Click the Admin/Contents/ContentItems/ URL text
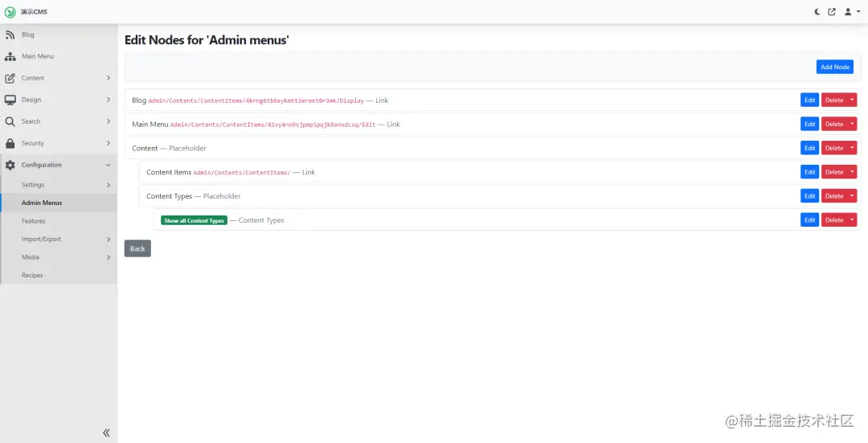The image size is (868, 443). tap(242, 173)
